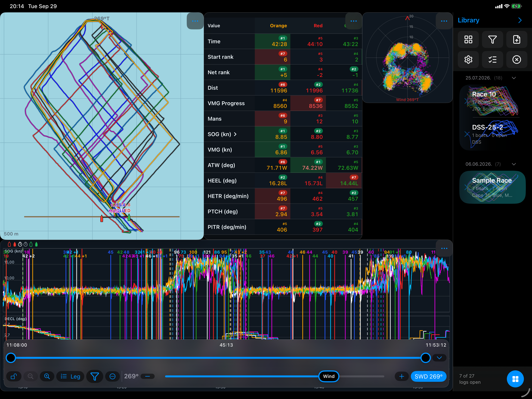Click the Wind direction slider knob
Screen dimensions: 532x399
click(328, 376)
